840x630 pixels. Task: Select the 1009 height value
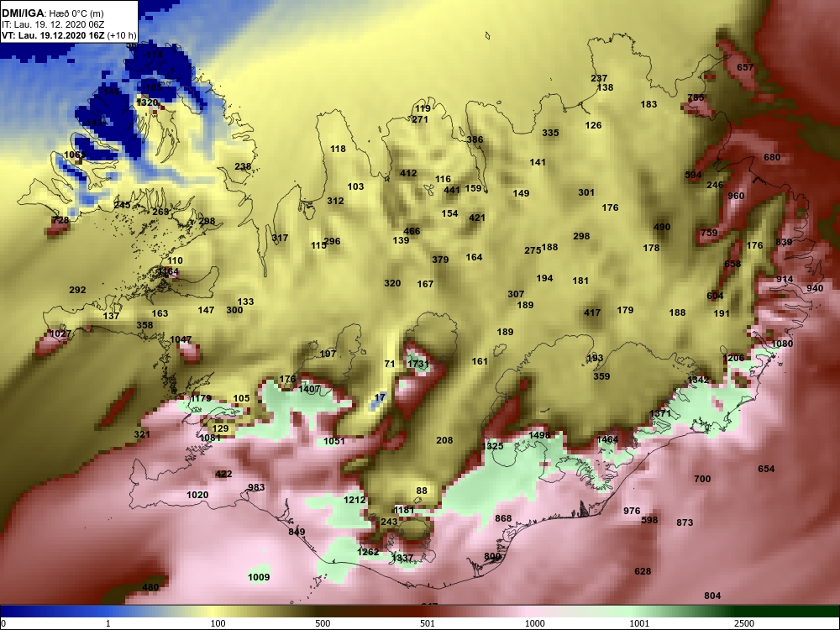[x=259, y=577]
